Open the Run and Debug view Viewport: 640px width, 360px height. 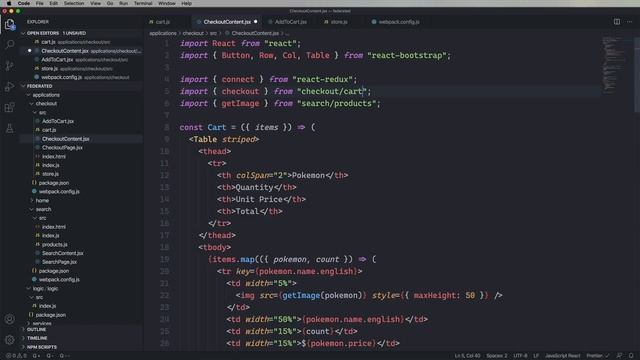click(x=10, y=87)
